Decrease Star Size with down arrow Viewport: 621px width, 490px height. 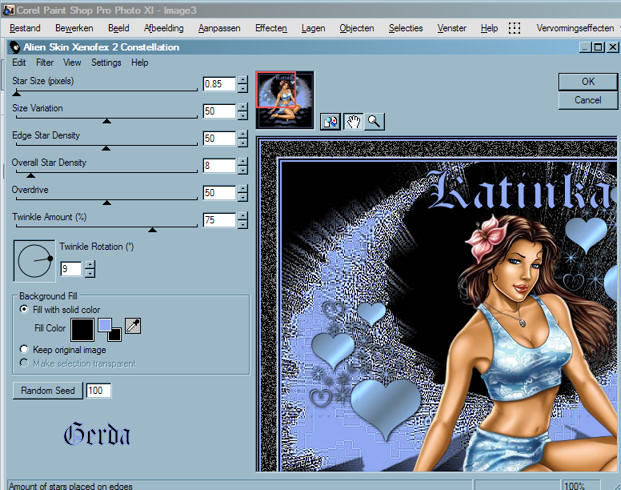coord(242,88)
